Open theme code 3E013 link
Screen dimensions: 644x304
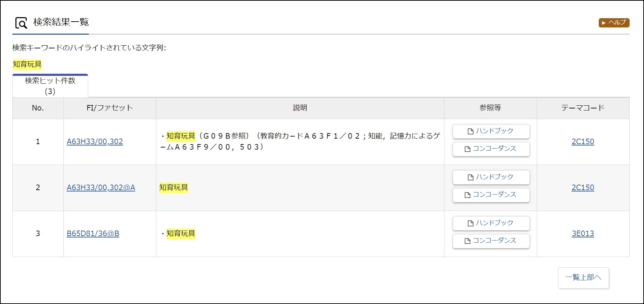point(583,234)
